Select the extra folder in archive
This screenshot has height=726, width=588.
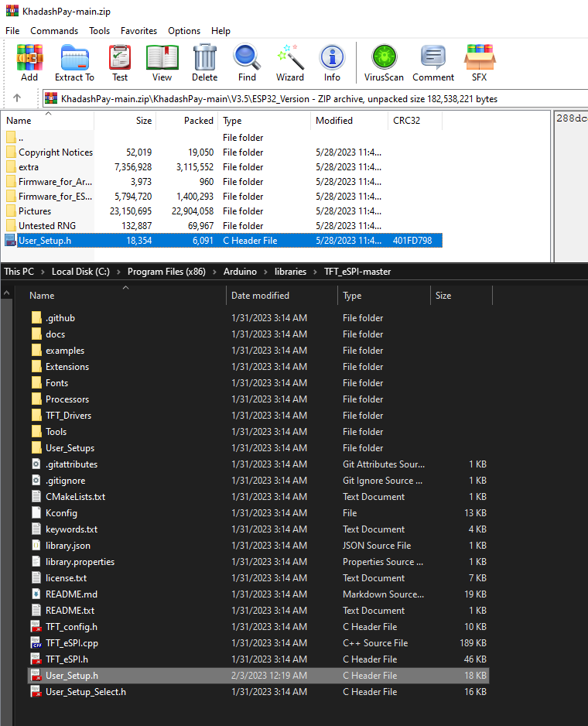click(223, 166)
